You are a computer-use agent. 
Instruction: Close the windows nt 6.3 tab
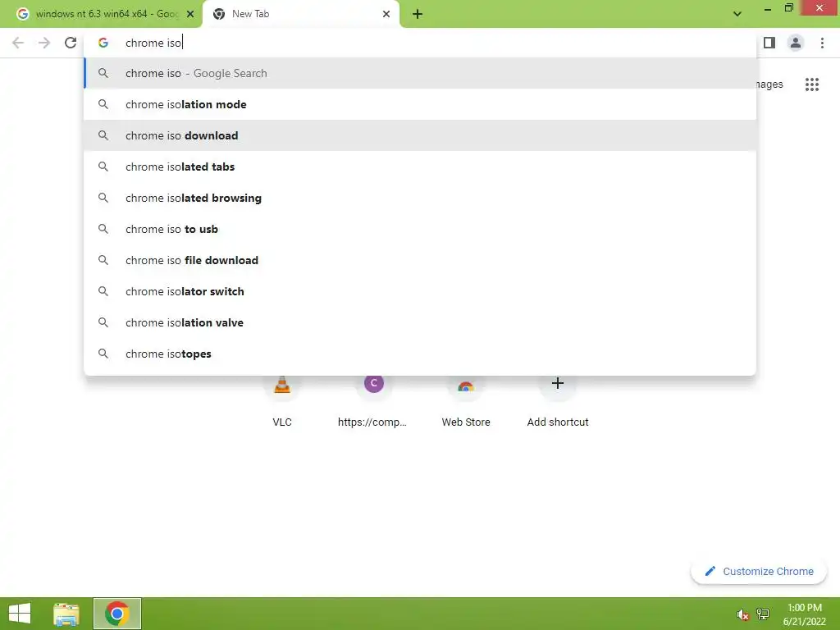pos(190,14)
